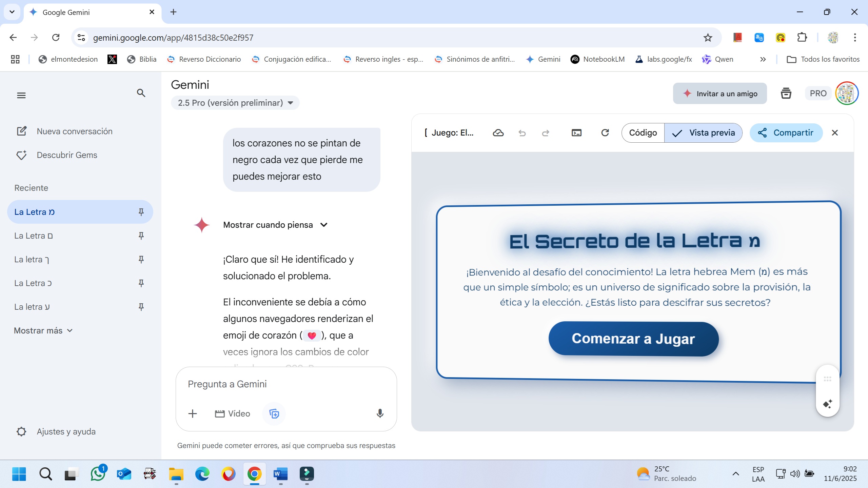Click the canvas undo arrow
The image size is (868, 488).
tap(522, 133)
